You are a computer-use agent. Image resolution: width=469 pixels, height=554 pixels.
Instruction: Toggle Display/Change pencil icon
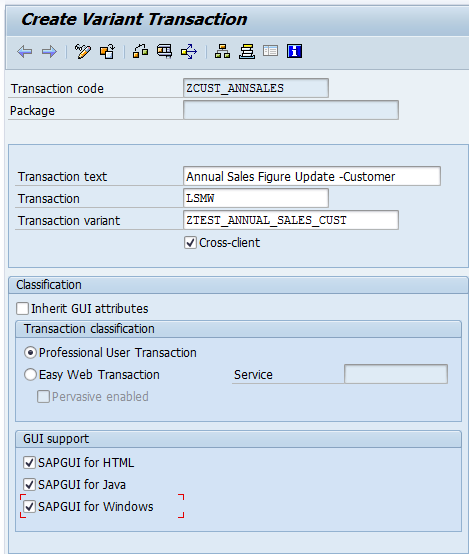83,52
